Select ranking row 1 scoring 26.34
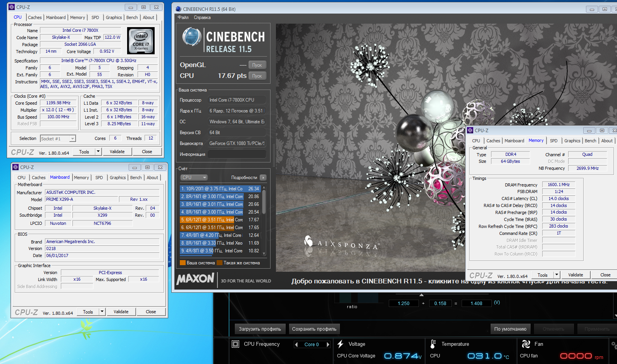This screenshot has width=617, height=364. (220, 189)
